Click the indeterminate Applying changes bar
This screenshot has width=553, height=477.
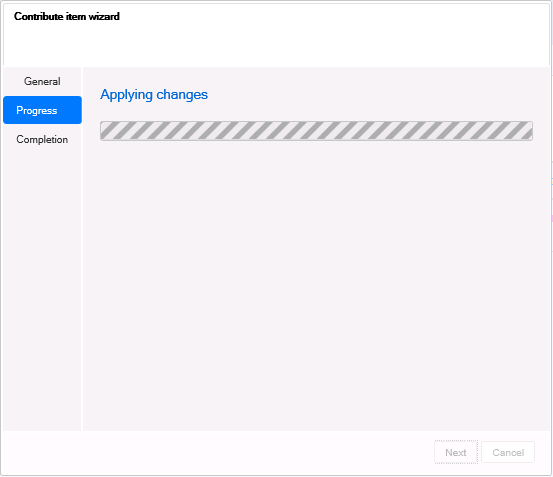tap(316, 131)
